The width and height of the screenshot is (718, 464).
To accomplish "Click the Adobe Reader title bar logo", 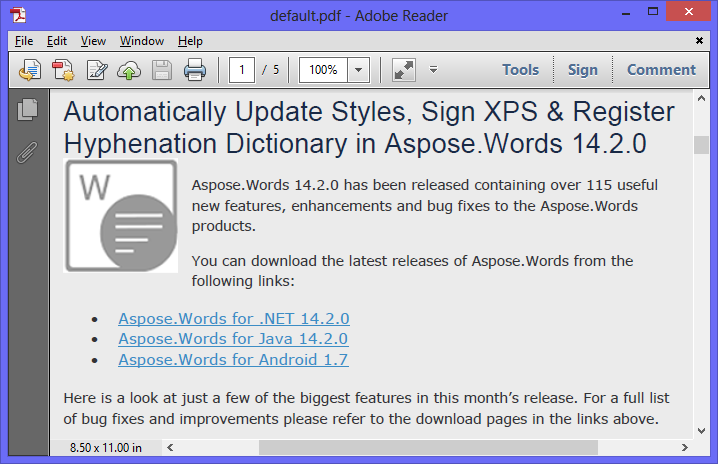I will click(x=18, y=15).
